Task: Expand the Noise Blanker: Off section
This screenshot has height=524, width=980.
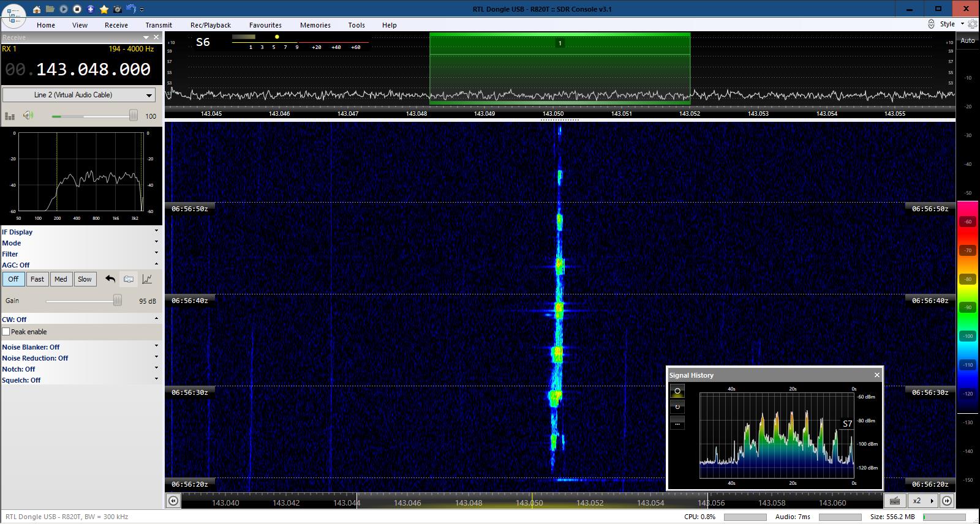Action: click(81, 347)
